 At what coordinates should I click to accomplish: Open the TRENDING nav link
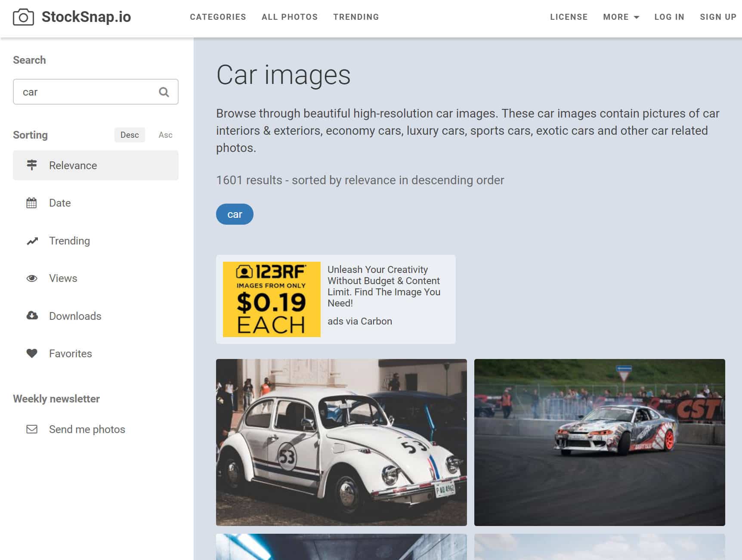click(356, 17)
